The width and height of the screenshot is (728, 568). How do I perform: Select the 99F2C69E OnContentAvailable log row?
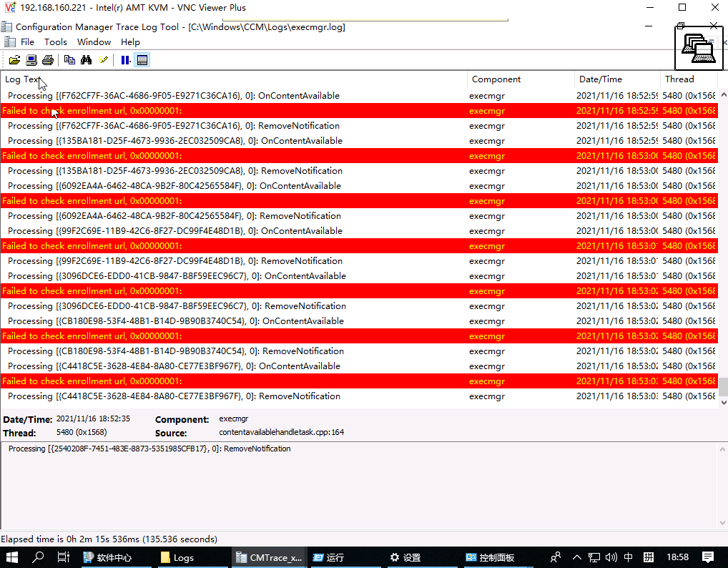[x=359, y=231]
